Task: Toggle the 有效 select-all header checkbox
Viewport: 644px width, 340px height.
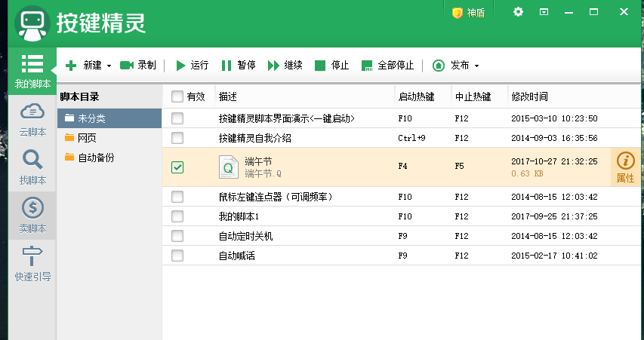Action: 177,96
